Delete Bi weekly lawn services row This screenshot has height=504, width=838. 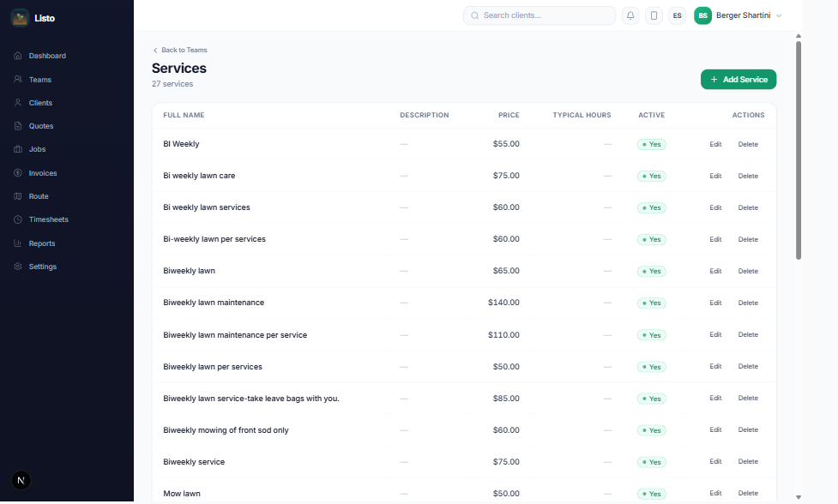click(748, 207)
